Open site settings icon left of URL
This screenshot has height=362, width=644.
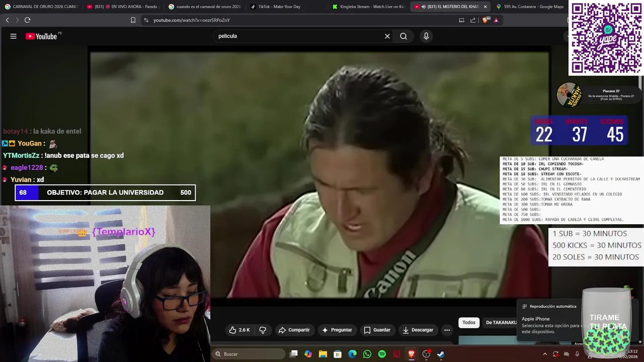coord(146,20)
